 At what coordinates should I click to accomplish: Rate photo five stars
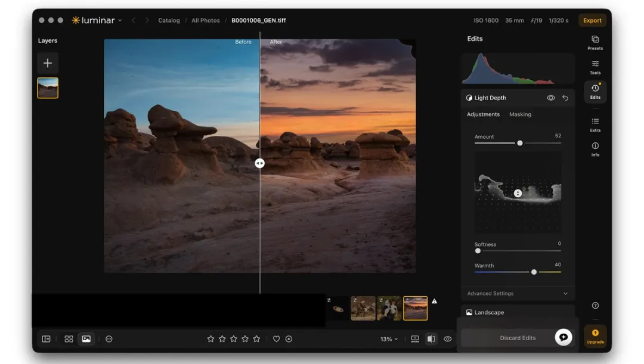tap(256, 339)
